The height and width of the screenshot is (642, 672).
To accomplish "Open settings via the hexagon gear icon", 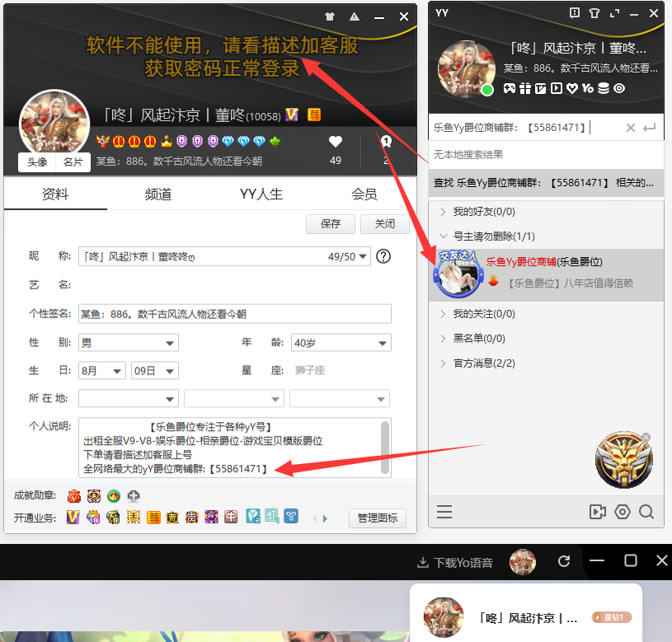I will coord(623,512).
